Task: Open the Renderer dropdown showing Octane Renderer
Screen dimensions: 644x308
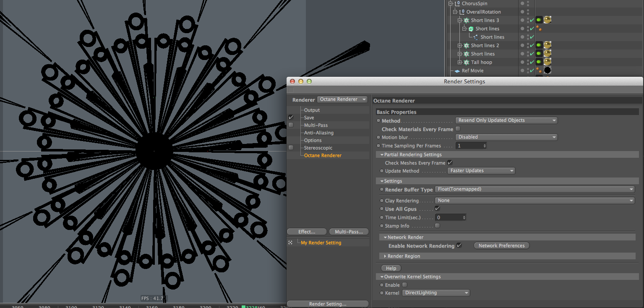Action: click(x=342, y=99)
